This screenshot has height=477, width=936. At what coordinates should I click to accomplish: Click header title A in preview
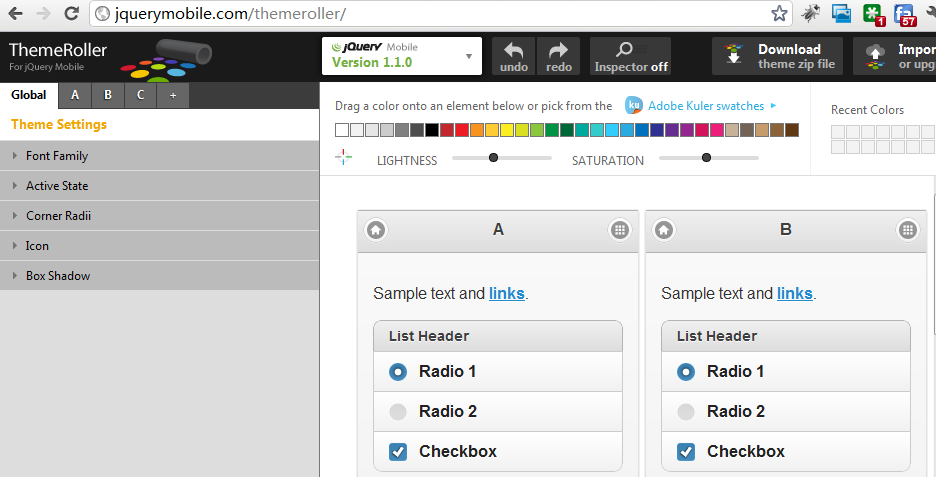pyautogui.click(x=498, y=229)
